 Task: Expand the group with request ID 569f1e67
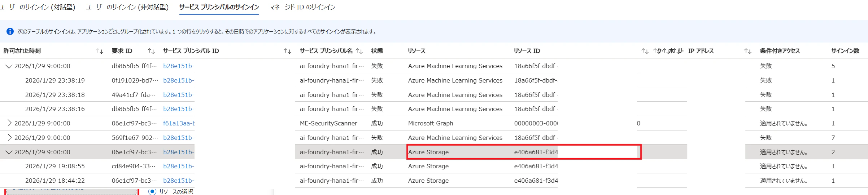click(x=9, y=138)
